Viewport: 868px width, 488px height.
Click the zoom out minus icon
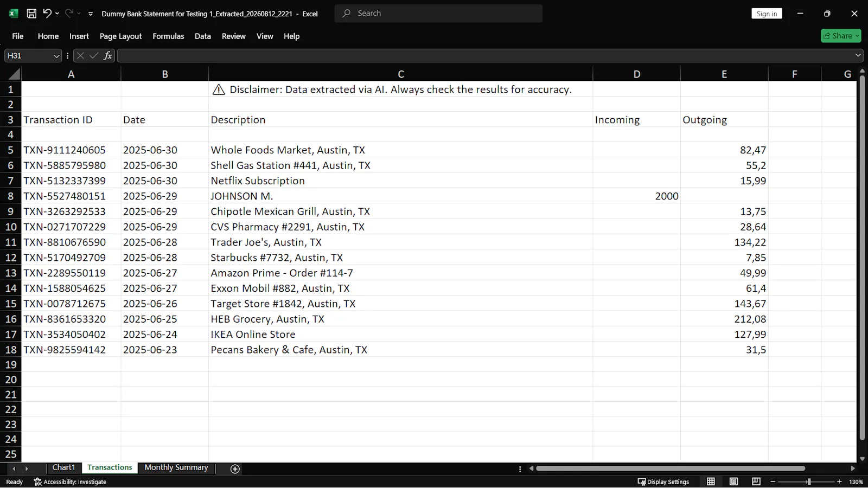[773, 481]
